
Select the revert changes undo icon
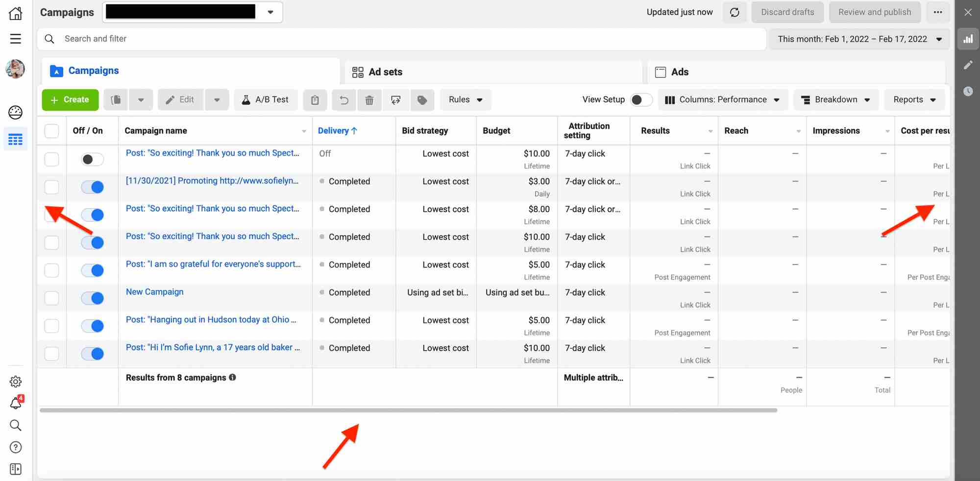coord(343,99)
